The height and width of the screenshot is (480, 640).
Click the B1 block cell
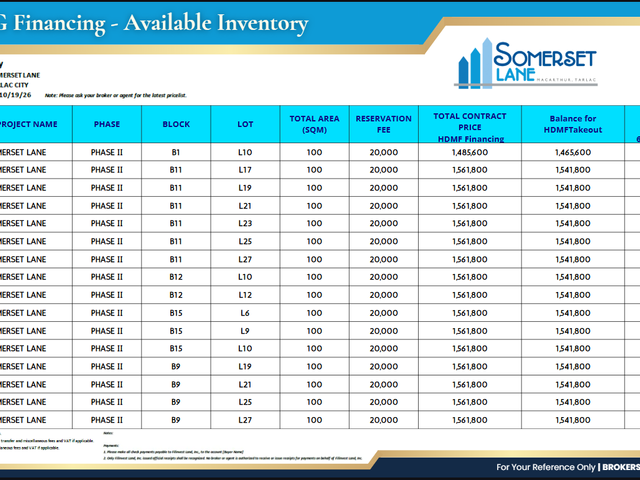tap(176, 152)
